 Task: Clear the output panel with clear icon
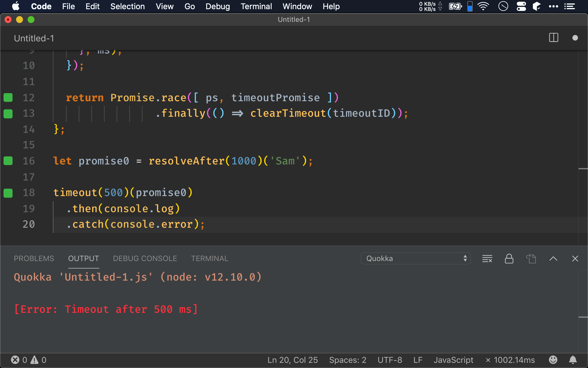[x=487, y=258]
